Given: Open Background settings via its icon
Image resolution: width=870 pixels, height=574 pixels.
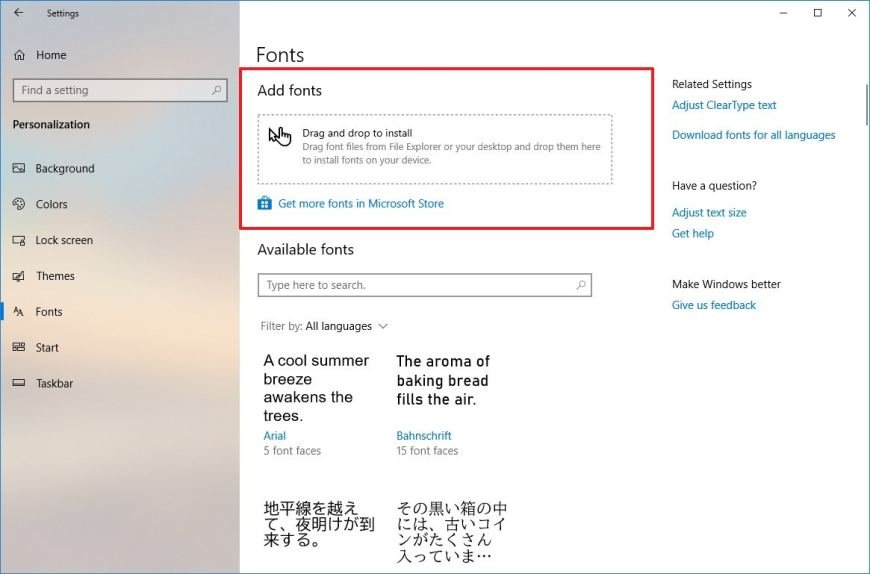Looking at the screenshot, I should pos(19,169).
